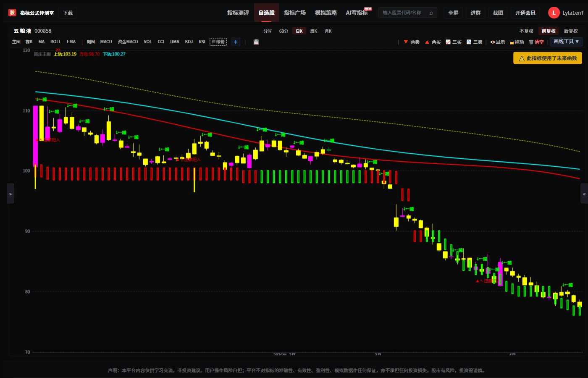The image size is (588, 378).
Task: Select the 主图 main chart option
Action: tap(16, 42)
